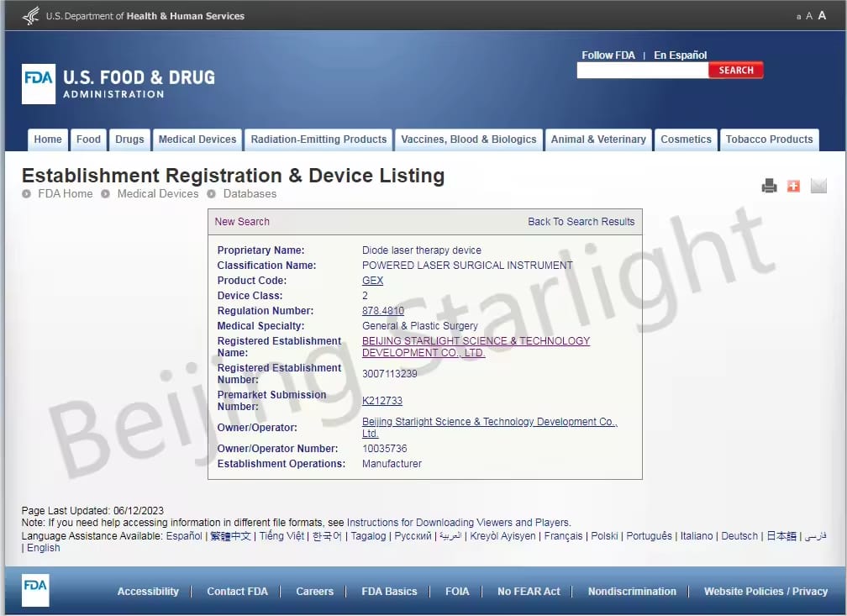This screenshot has height=616, width=847.
Task: Open the Food tab
Action: tap(88, 140)
